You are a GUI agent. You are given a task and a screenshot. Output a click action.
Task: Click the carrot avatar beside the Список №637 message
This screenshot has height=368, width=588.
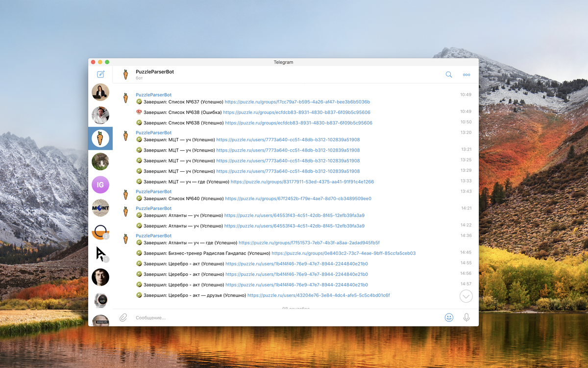126,98
